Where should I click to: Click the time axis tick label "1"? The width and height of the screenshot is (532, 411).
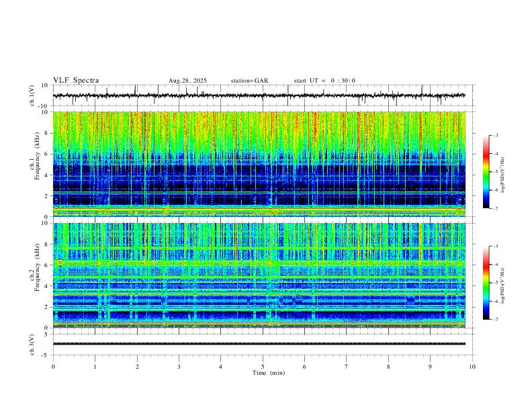(x=95, y=367)
